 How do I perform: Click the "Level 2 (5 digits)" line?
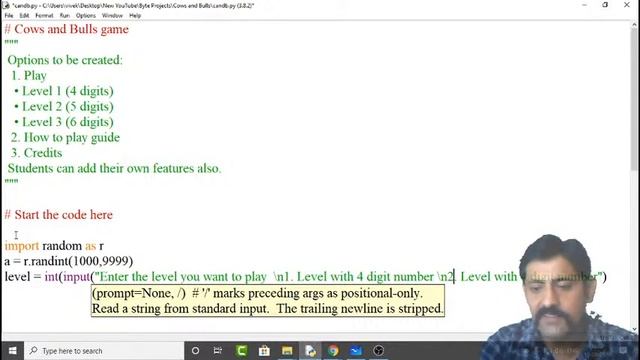pyautogui.click(x=68, y=107)
